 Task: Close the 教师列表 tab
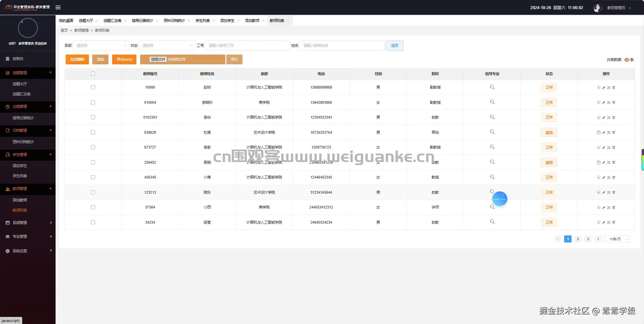[x=288, y=21]
